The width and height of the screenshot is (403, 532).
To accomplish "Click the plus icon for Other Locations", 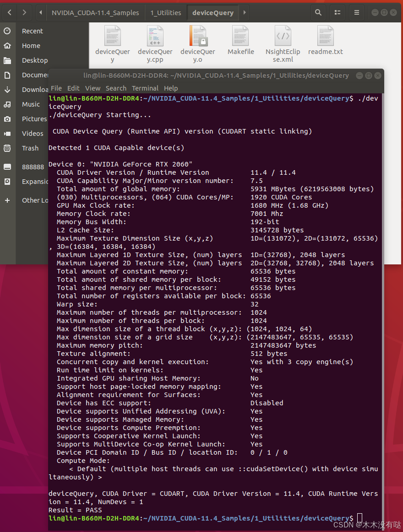I will point(7,200).
